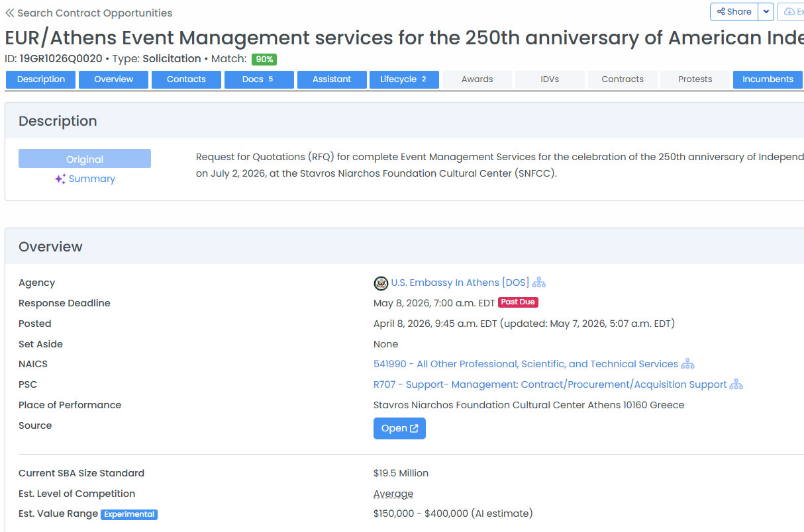Switch to the Assistant tab

[332, 79]
